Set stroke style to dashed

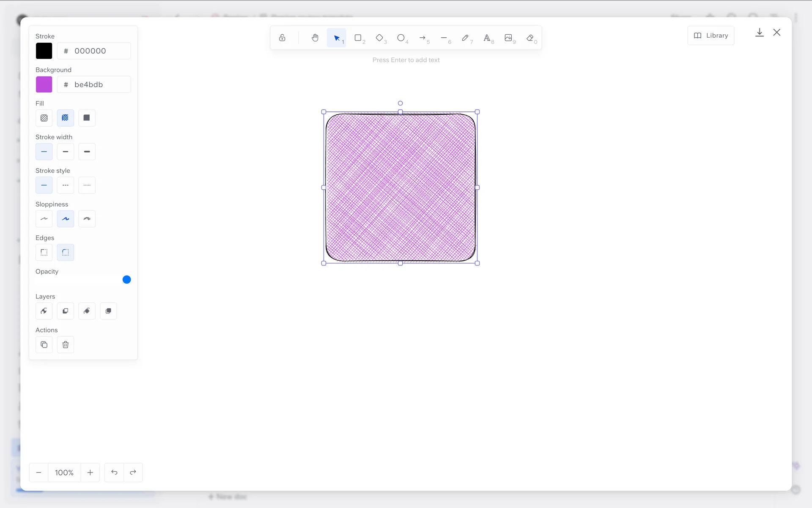pyautogui.click(x=66, y=185)
